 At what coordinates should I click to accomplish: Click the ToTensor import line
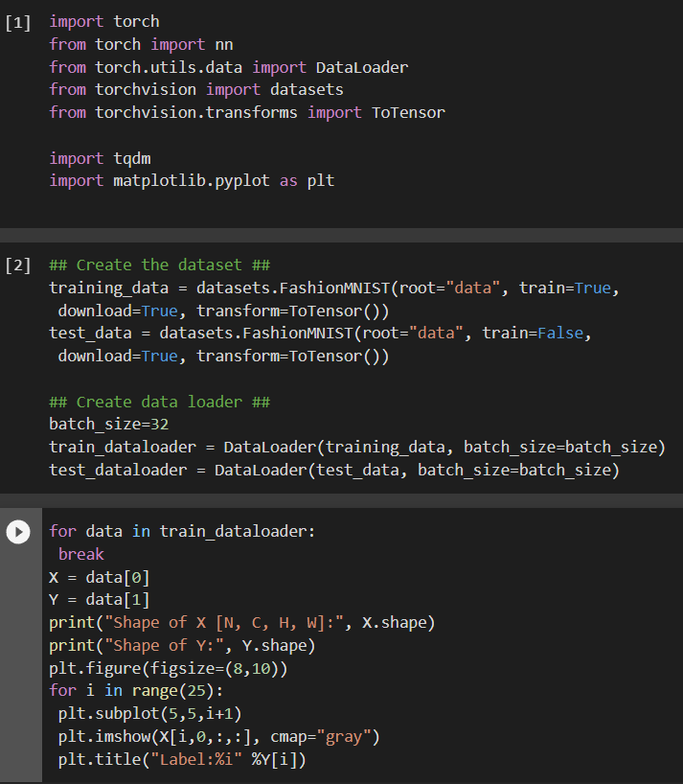(x=247, y=112)
